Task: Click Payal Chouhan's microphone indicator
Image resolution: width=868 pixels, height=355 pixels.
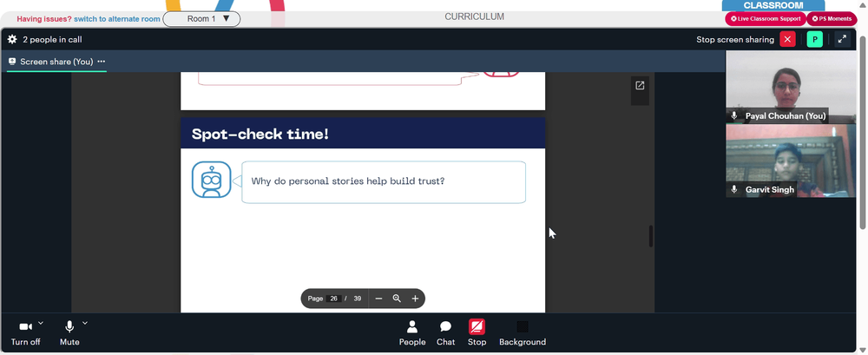Action: pos(734,115)
